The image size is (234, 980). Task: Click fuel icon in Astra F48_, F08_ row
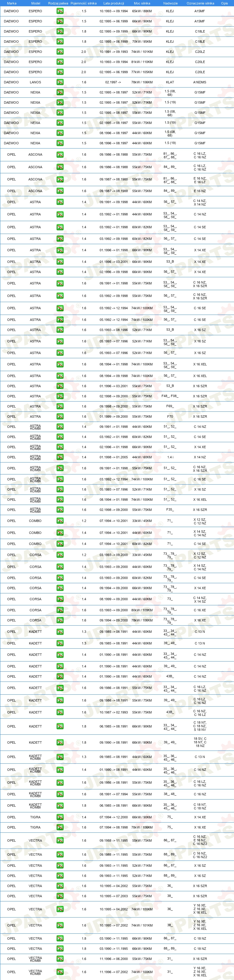pyautogui.click(x=60, y=396)
